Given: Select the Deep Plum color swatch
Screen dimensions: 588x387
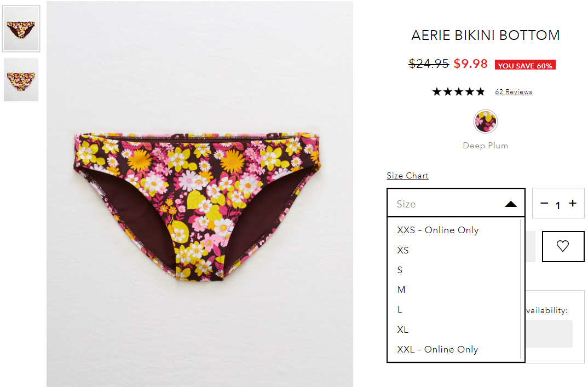Looking at the screenshot, I should 485,122.
